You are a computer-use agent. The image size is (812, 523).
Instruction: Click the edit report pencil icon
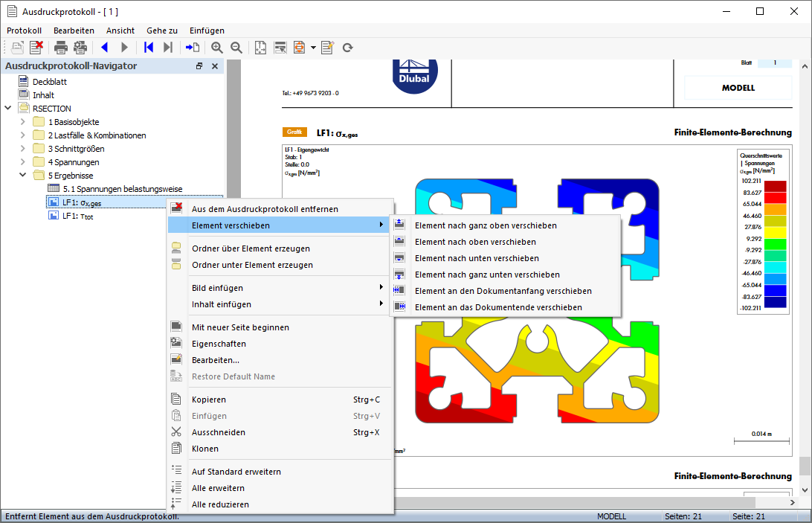point(328,48)
